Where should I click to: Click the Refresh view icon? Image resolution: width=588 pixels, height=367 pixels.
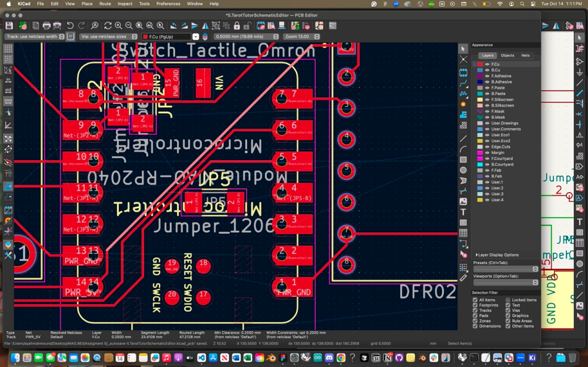(x=108, y=26)
